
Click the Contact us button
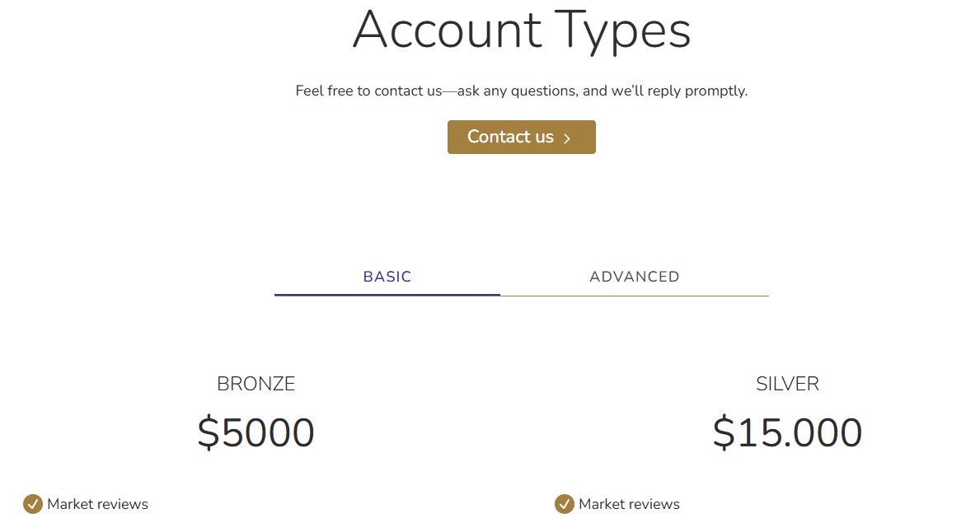521,137
